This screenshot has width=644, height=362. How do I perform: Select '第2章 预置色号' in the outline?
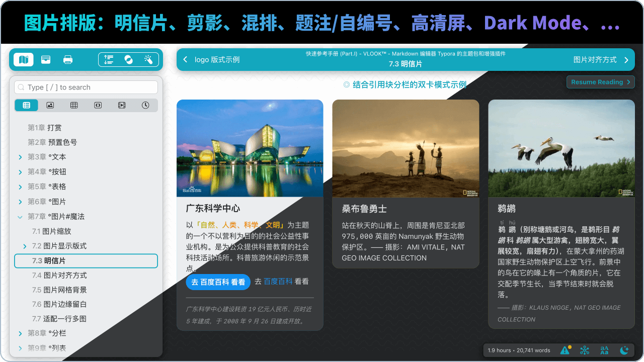coord(52,142)
